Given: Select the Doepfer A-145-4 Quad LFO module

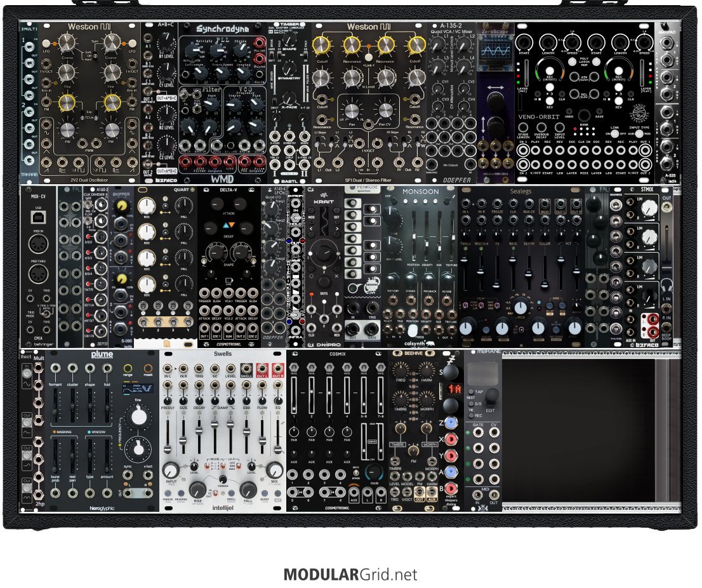Looking at the screenshot, I should (273, 267).
